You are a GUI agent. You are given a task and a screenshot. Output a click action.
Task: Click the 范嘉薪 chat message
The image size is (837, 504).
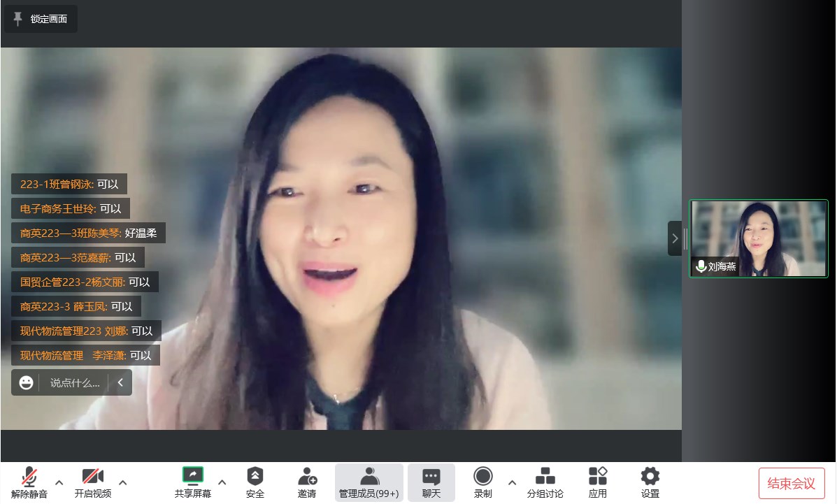(x=78, y=258)
